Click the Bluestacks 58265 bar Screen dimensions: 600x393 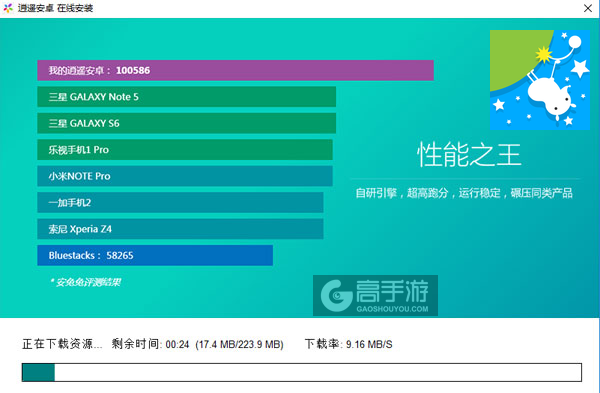(x=155, y=255)
